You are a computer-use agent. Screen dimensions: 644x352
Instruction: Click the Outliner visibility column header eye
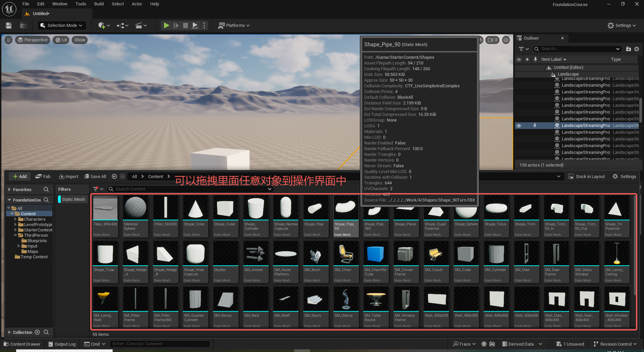pyautogui.click(x=519, y=59)
